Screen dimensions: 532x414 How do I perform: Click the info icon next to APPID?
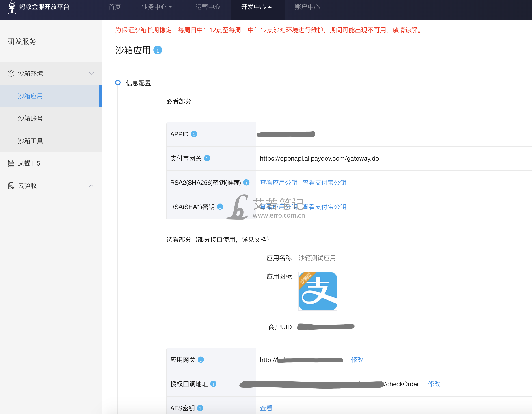[x=194, y=134]
